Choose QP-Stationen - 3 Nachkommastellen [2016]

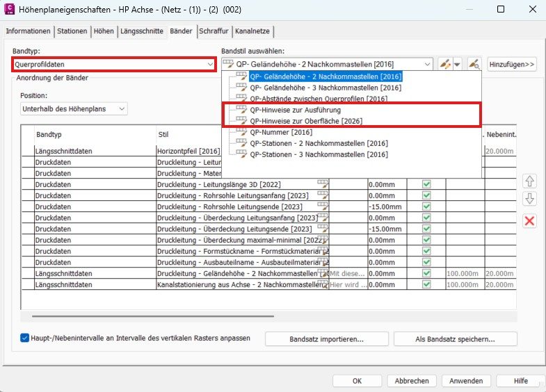point(319,154)
